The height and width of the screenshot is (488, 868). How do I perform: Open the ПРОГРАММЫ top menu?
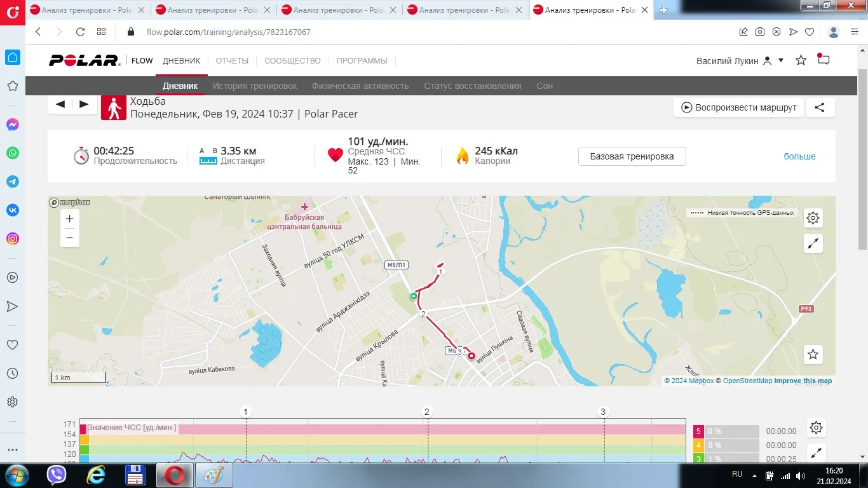tap(362, 61)
